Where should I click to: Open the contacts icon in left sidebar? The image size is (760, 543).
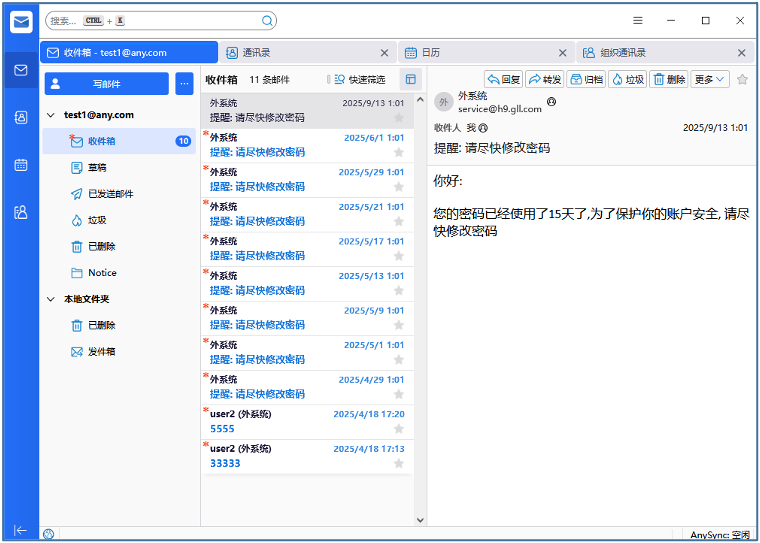[20, 117]
